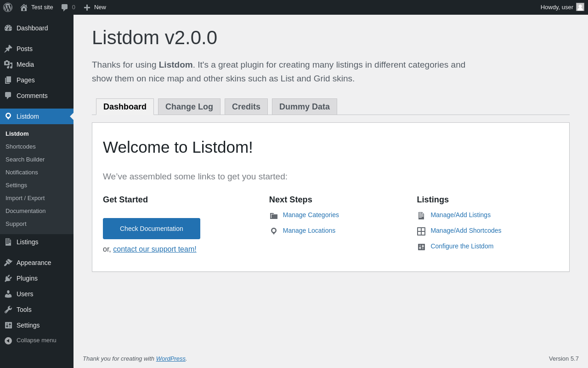Screen dimensions: 588x368
Task: Open Import / Export submenu item
Action: click(x=25, y=198)
